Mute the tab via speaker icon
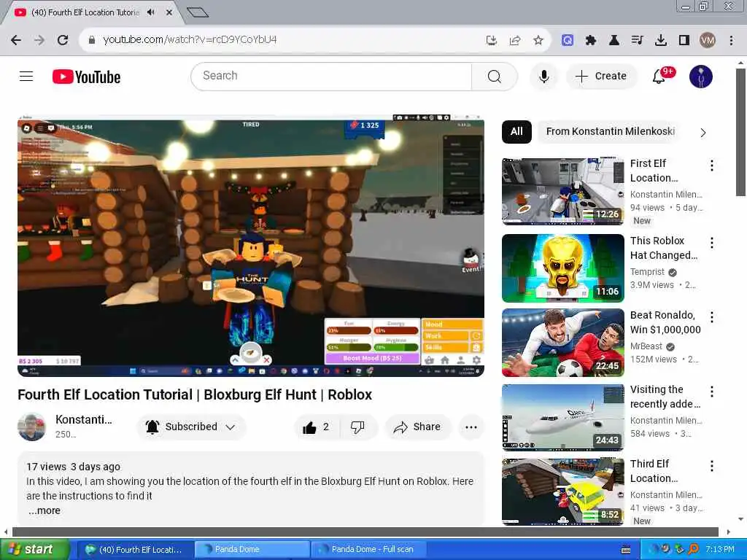Image resolution: width=747 pixels, height=560 pixels. (x=151, y=12)
